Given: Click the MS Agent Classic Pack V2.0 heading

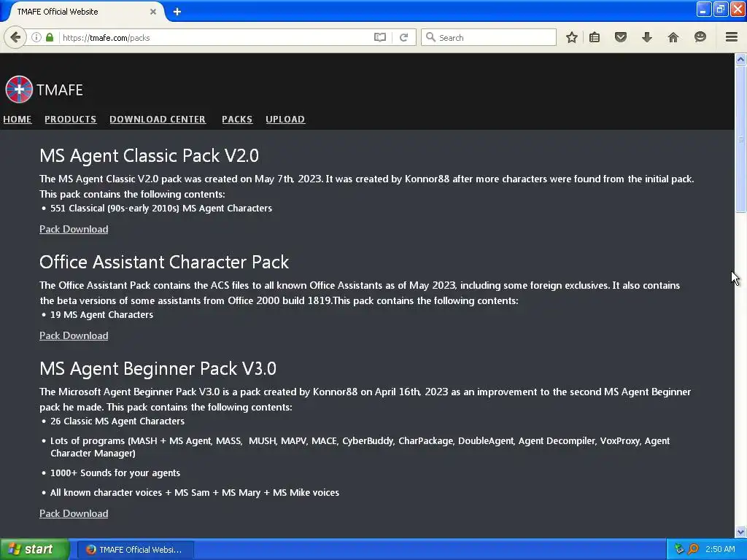Looking at the screenshot, I should pyautogui.click(x=149, y=156).
